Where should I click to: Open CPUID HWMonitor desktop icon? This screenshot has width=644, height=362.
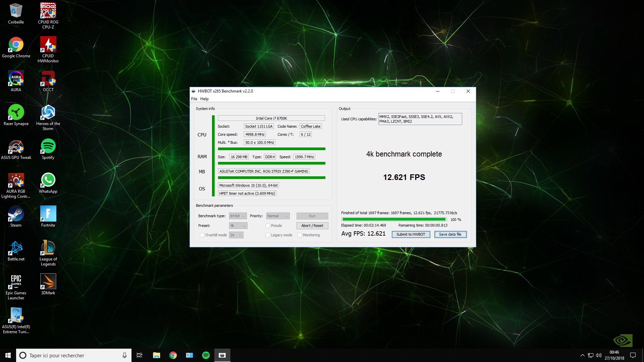tap(48, 50)
